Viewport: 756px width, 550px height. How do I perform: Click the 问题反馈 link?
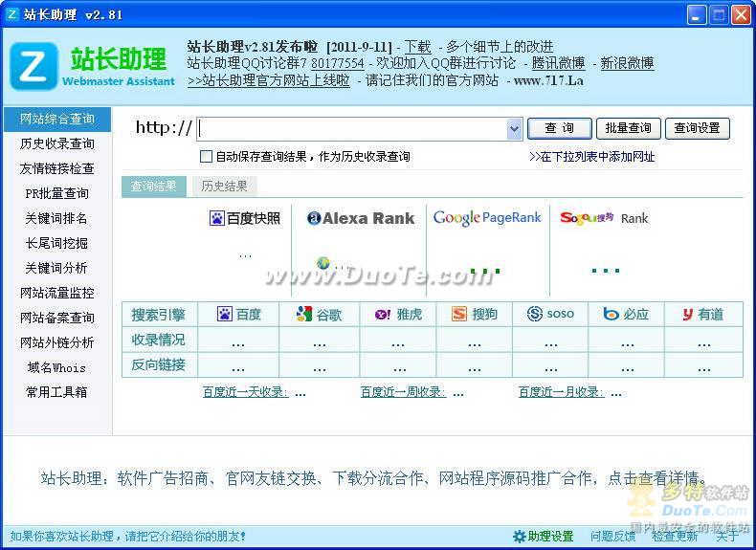pyautogui.click(x=612, y=537)
